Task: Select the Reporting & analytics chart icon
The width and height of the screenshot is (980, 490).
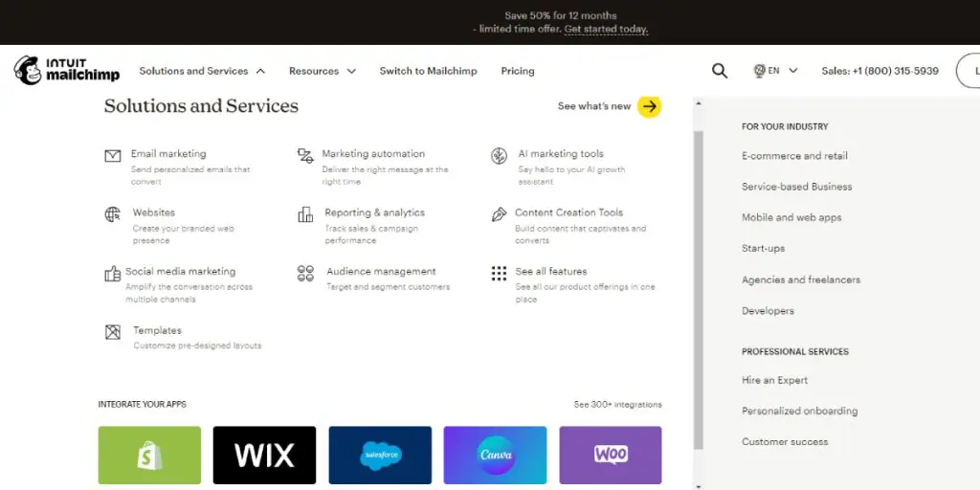Action: click(305, 214)
